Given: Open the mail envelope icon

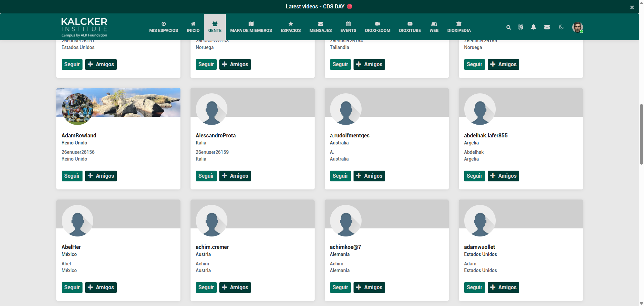Looking at the screenshot, I should [x=547, y=27].
